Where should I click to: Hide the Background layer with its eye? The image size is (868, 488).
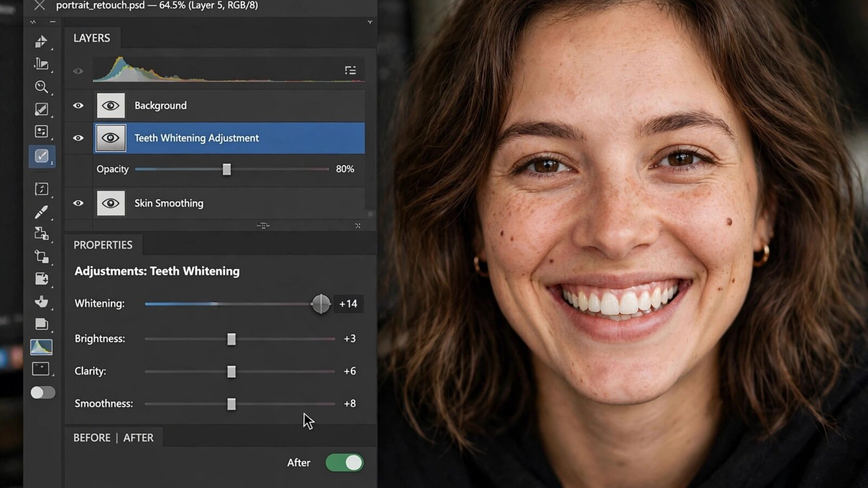pos(78,106)
